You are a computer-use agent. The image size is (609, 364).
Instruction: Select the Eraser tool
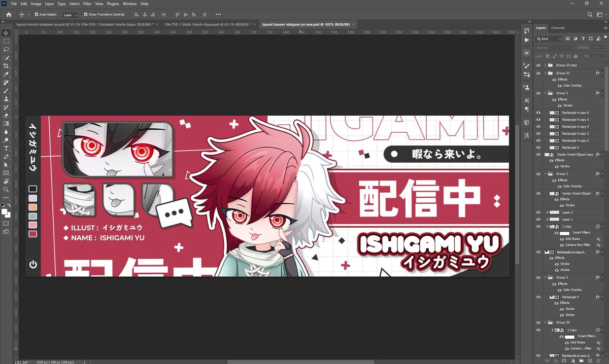point(6,115)
